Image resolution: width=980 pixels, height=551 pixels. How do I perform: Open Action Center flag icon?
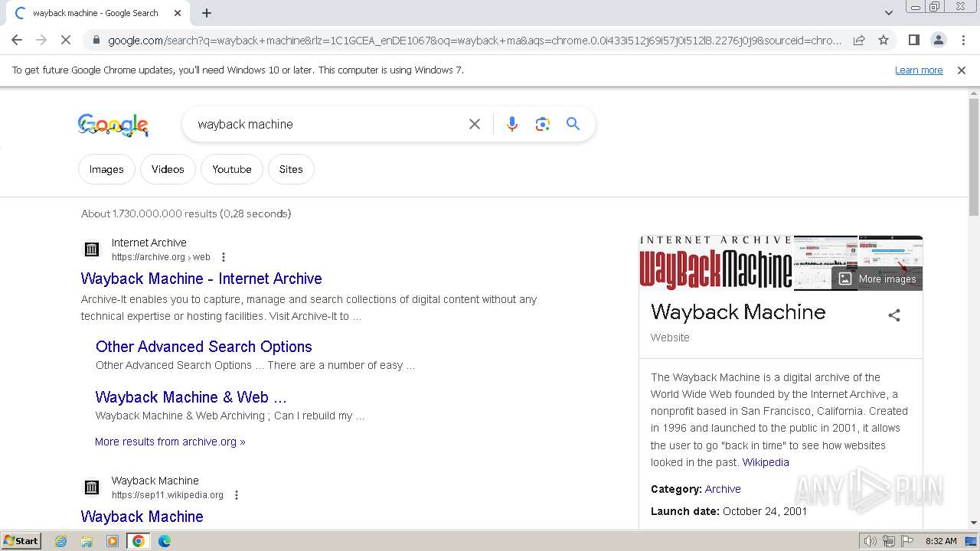[x=908, y=541]
